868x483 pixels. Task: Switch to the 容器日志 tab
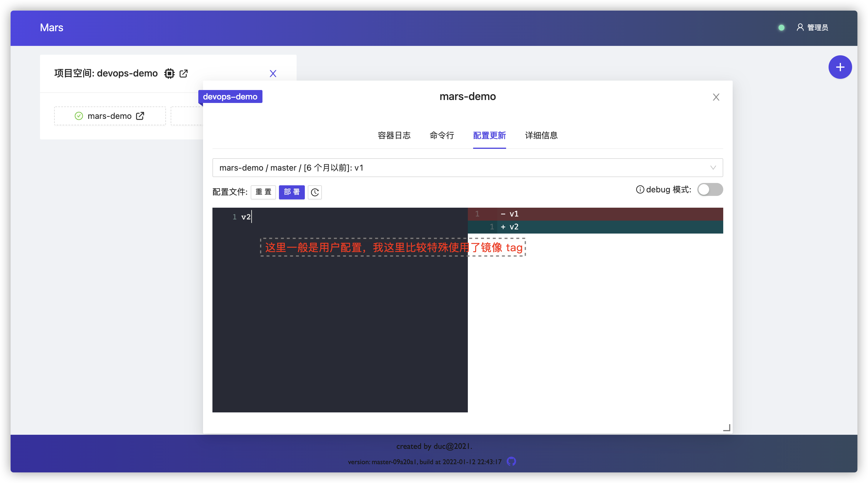click(x=394, y=135)
